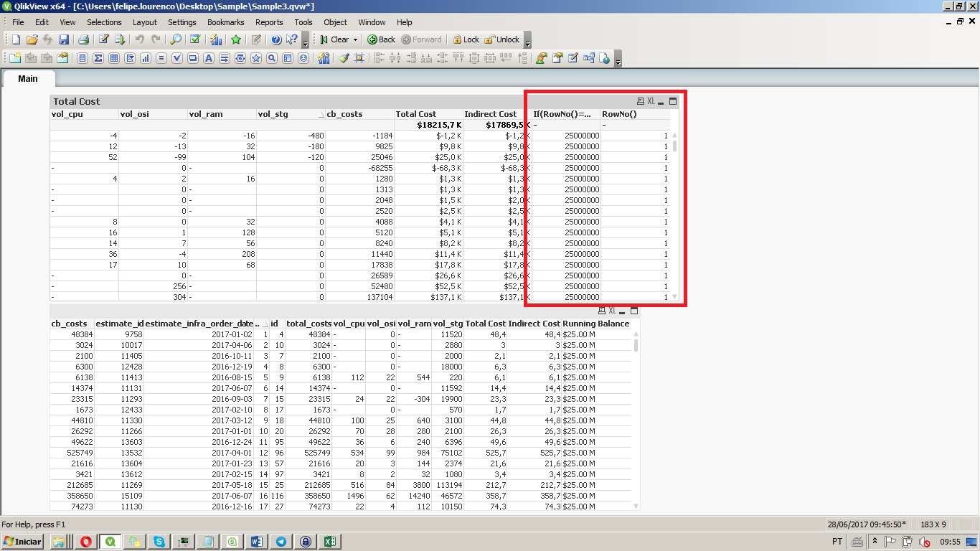Launch the Quick Chart wizard icon
This screenshot has width=980, height=551.
215,39
